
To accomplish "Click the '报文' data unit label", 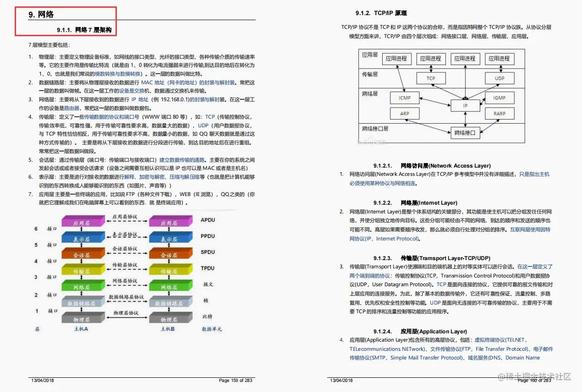I will point(208,284).
